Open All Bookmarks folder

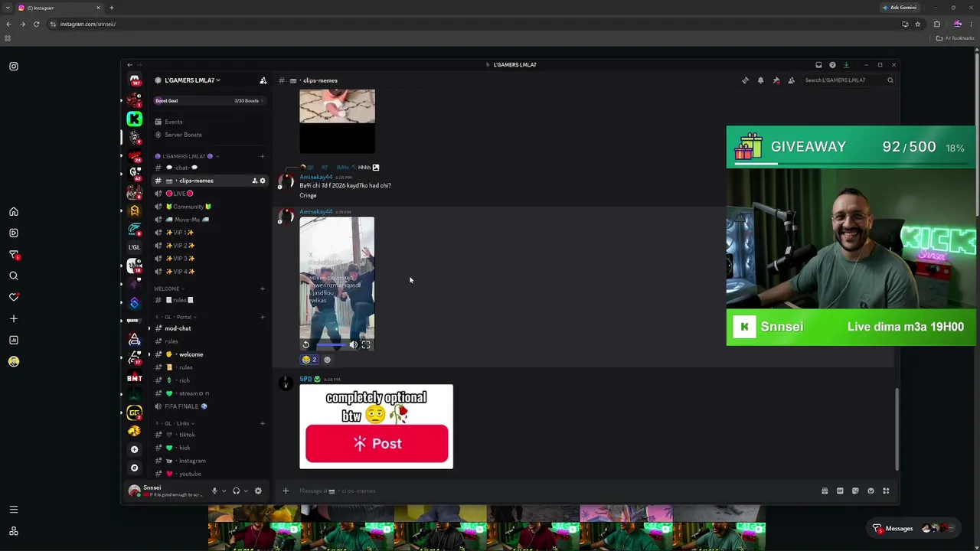click(x=955, y=38)
